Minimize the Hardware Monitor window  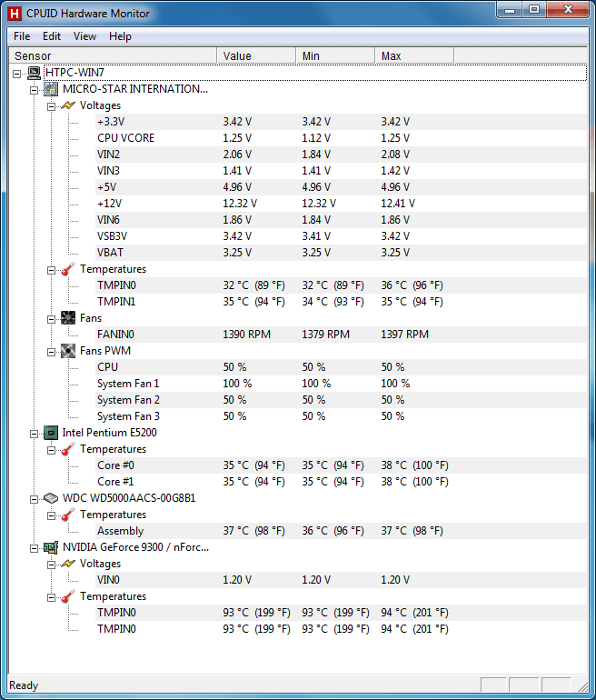pos(511,10)
